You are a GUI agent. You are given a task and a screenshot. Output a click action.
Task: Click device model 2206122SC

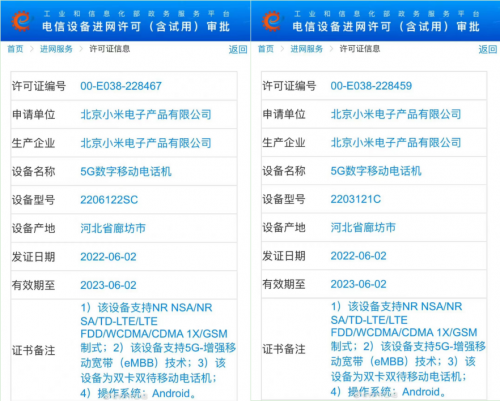[x=109, y=200]
